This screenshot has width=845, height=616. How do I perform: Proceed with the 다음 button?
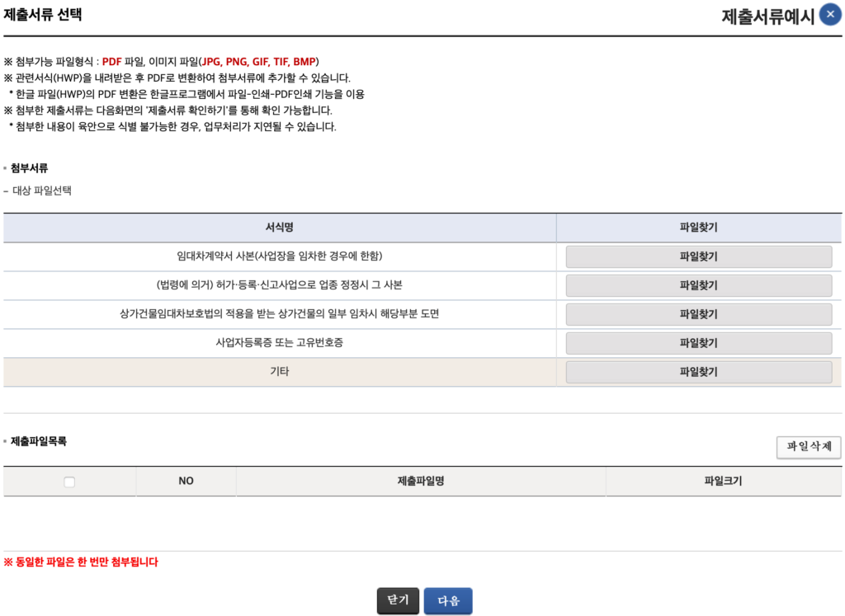(x=448, y=601)
